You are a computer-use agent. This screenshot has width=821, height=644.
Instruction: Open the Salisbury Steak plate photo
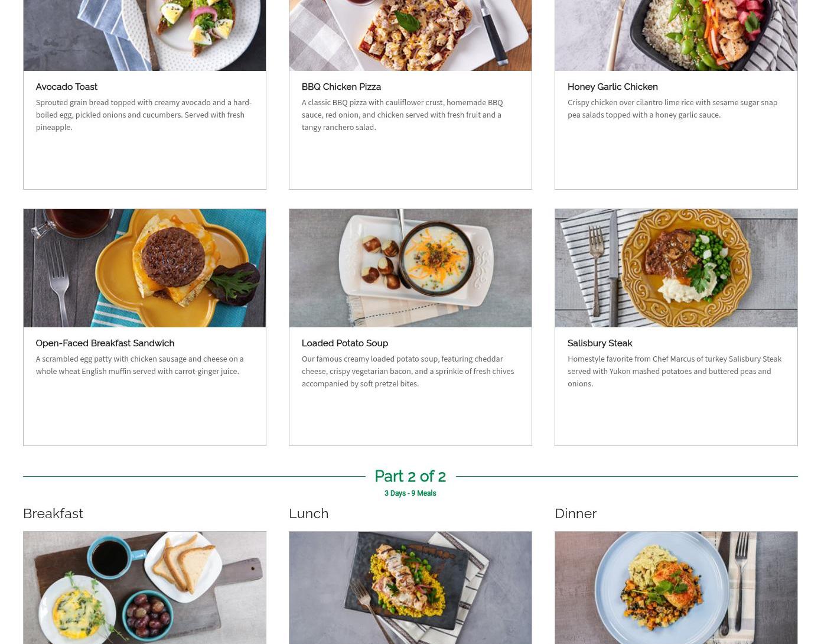[x=676, y=268]
